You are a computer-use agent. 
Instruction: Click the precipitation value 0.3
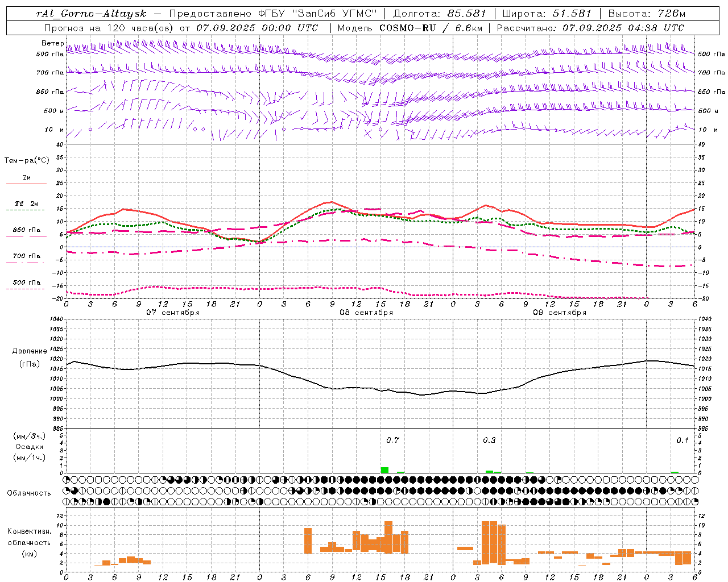coord(489,440)
